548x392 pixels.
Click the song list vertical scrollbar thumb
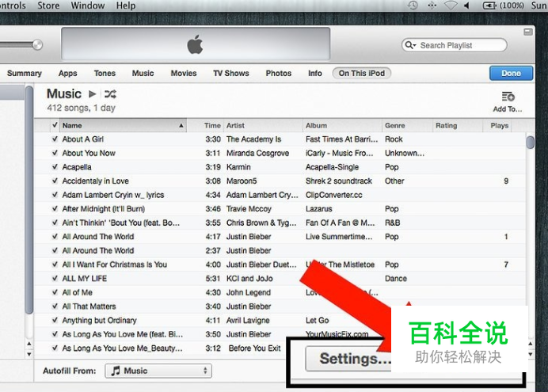tap(530, 143)
